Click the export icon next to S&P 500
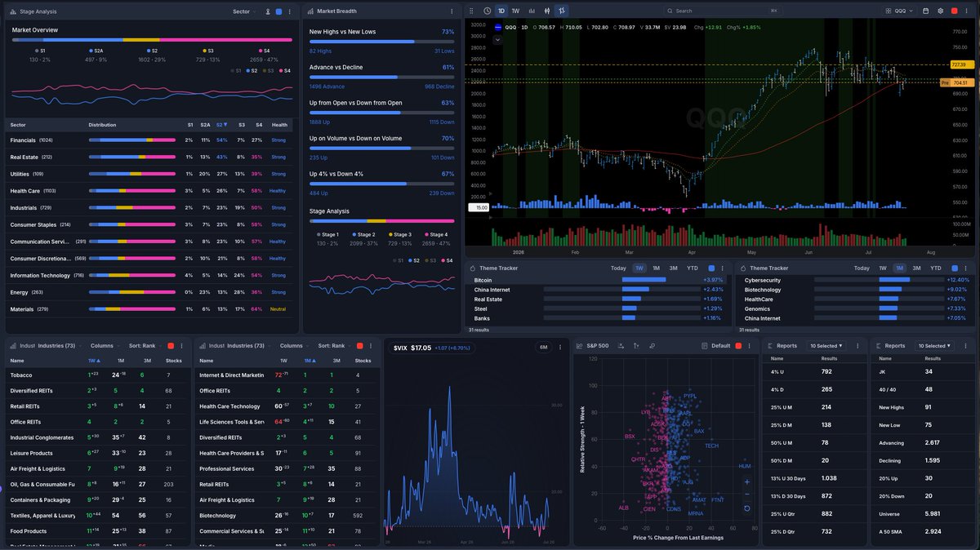This screenshot has width=980, height=550. coord(621,345)
